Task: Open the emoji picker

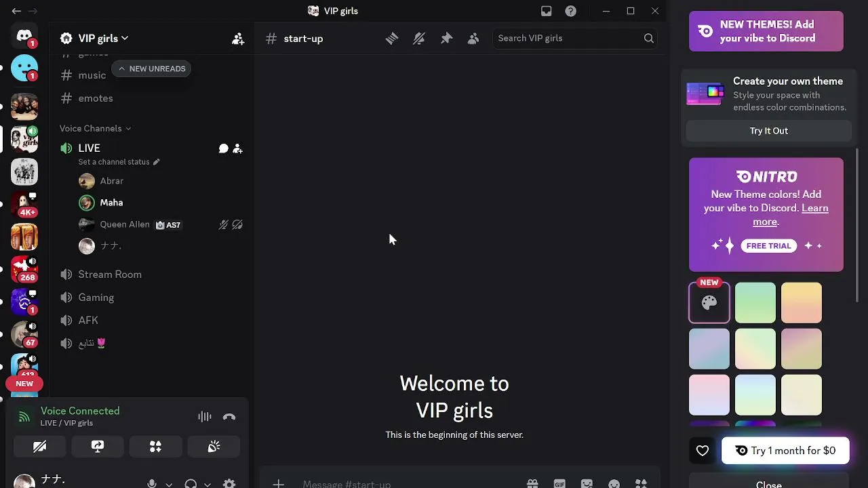Action: 614,484
